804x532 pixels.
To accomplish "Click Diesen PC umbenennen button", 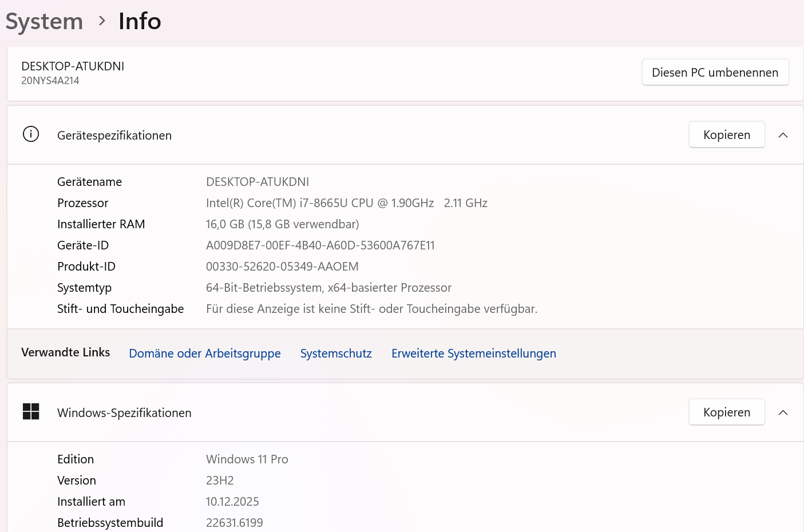I will click(x=715, y=72).
